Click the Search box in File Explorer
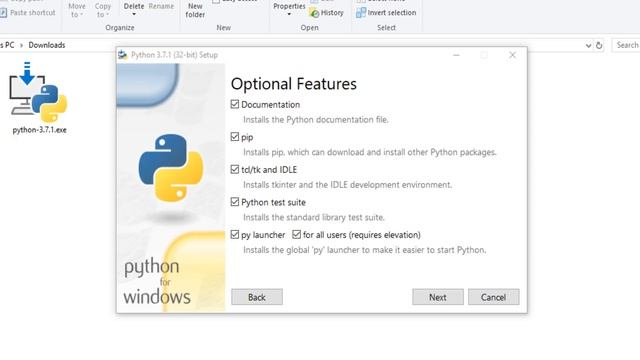640x360 pixels. 626,45
